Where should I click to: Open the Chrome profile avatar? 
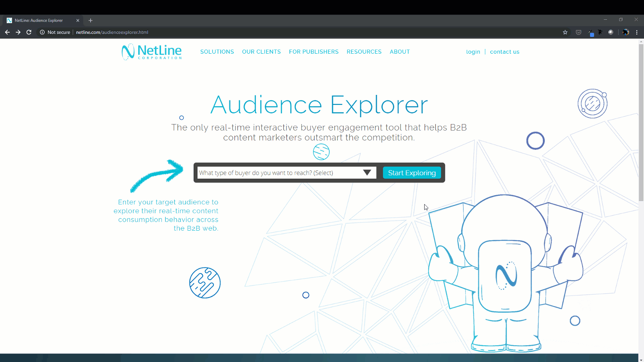[x=626, y=32]
